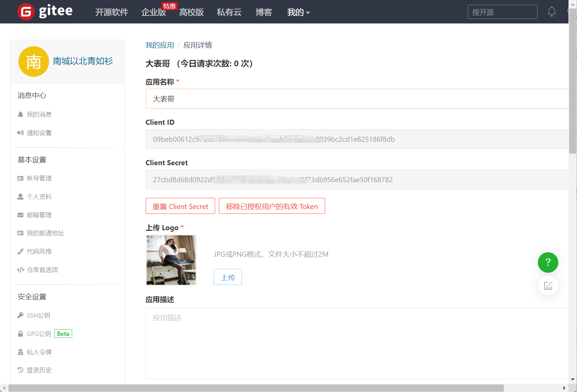This screenshot has height=392, width=577.
Task: Click the Gitee logo icon
Action: [x=26, y=12]
